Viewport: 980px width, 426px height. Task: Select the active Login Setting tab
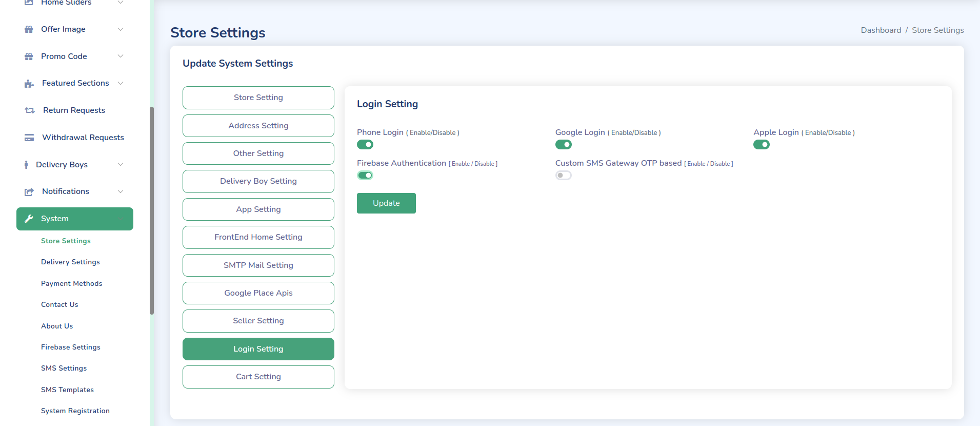[x=258, y=349]
